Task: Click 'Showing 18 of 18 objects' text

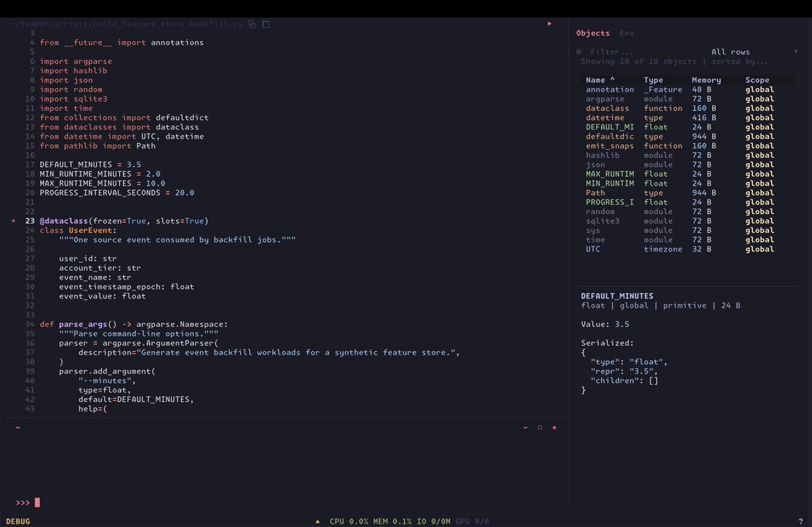Action: [x=639, y=62]
